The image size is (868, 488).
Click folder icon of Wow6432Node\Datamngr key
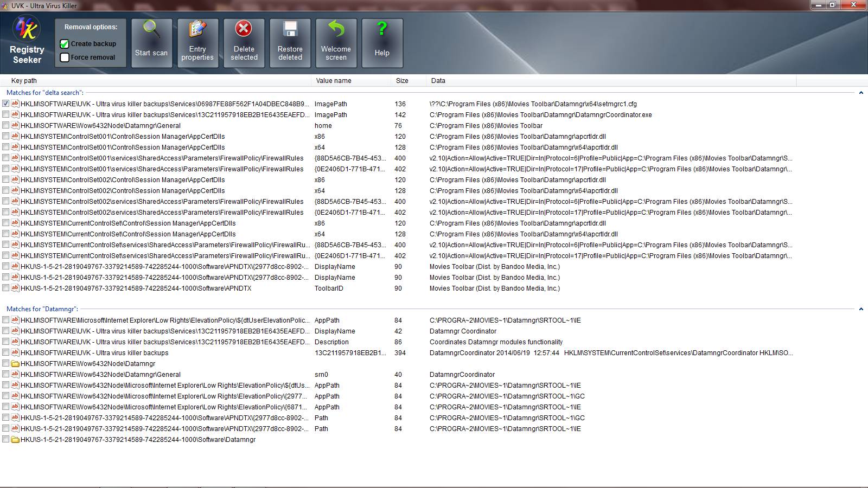coord(15,363)
